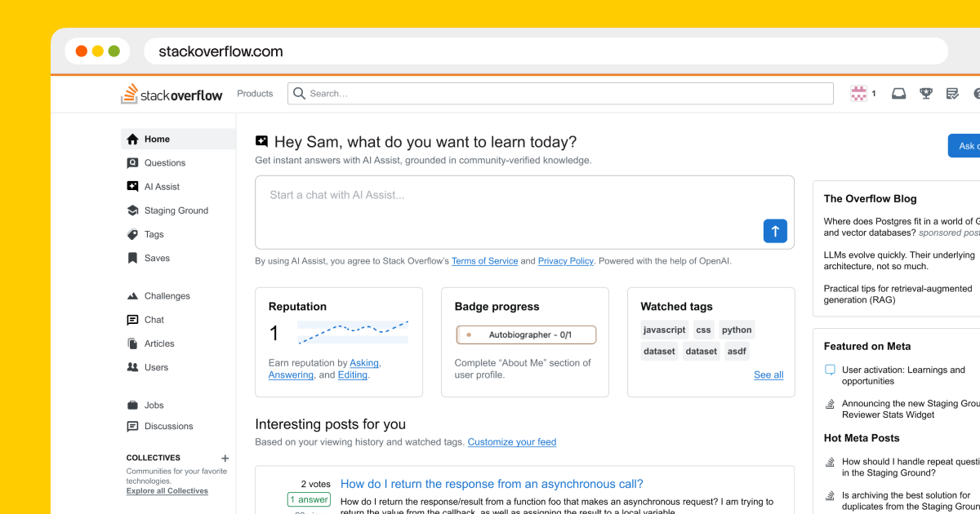The height and width of the screenshot is (514, 980).
Task: Browse Tags using the sidebar tag icon
Action: point(154,234)
